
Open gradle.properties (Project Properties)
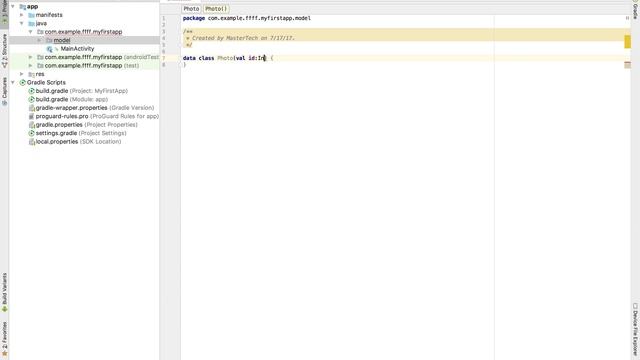click(x=87, y=125)
